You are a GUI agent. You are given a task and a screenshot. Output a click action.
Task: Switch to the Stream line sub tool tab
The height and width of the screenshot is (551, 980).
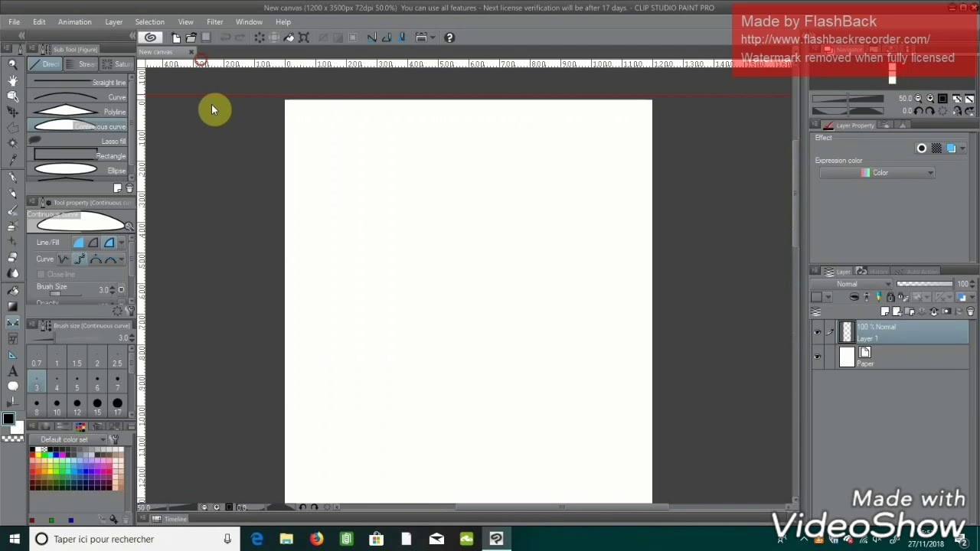(80, 64)
